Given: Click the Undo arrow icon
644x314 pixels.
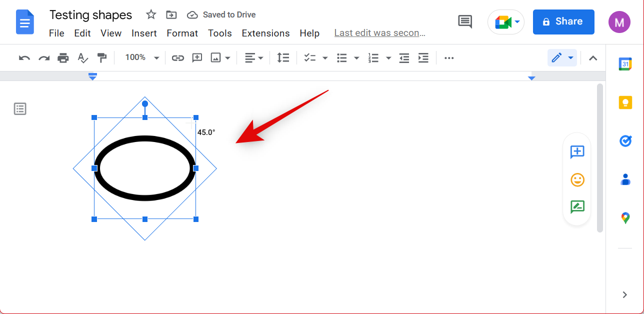Looking at the screenshot, I should coord(24,58).
